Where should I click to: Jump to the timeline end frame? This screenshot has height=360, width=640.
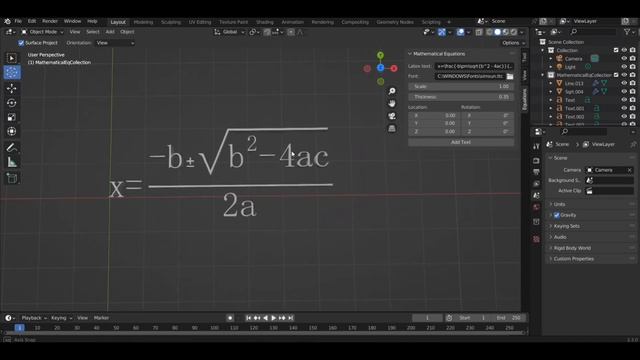coord(291,318)
